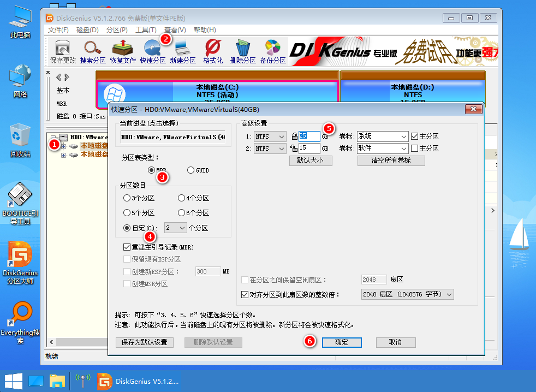Click current disk selector HD0:VMware field

pyautogui.click(x=173, y=137)
